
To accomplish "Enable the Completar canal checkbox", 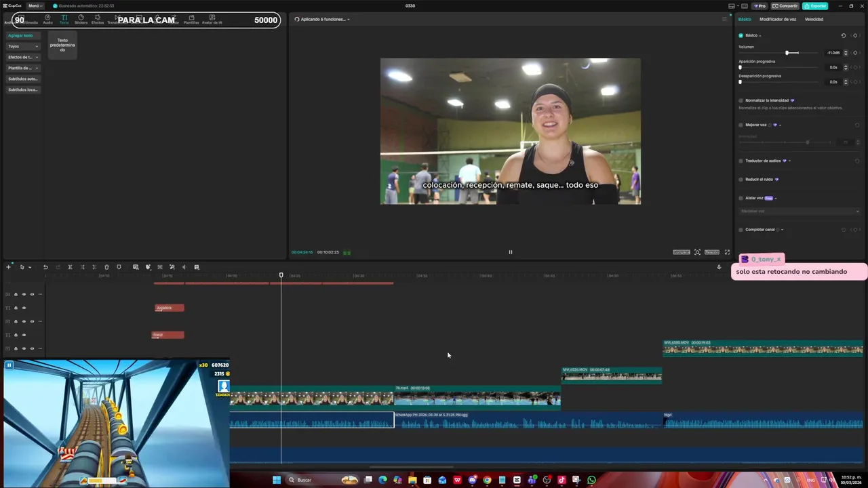I will (x=741, y=230).
